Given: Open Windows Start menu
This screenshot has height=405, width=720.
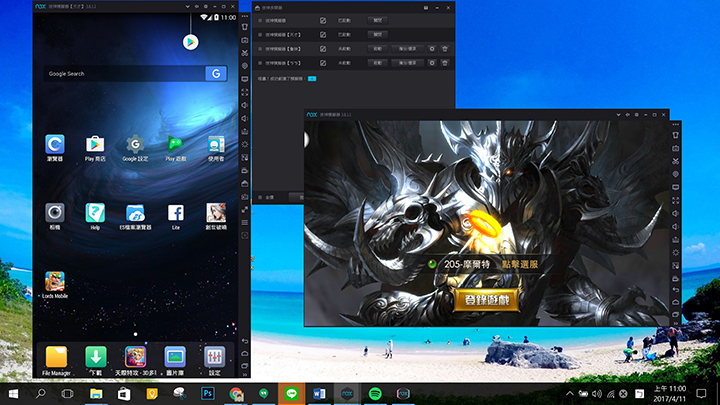Looking at the screenshot, I should click(x=13, y=394).
